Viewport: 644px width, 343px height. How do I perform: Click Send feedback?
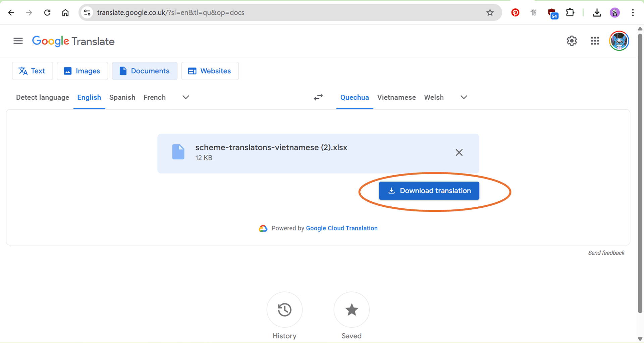click(x=606, y=253)
